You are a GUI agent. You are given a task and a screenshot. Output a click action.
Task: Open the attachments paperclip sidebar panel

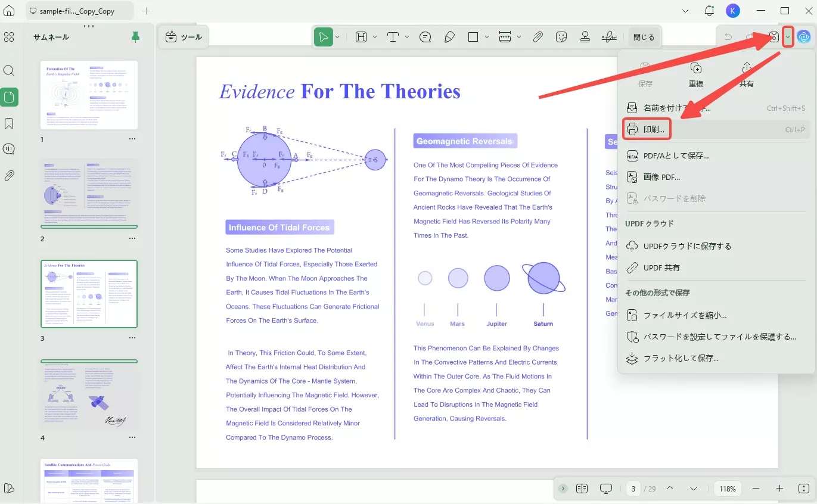pyautogui.click(x=9, y=175)
